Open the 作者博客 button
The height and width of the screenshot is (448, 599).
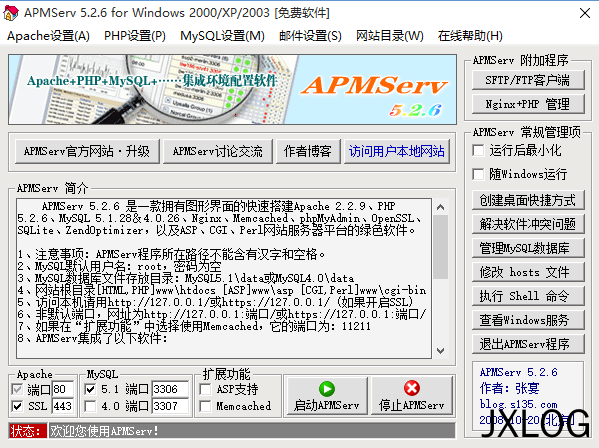point(308,151)
